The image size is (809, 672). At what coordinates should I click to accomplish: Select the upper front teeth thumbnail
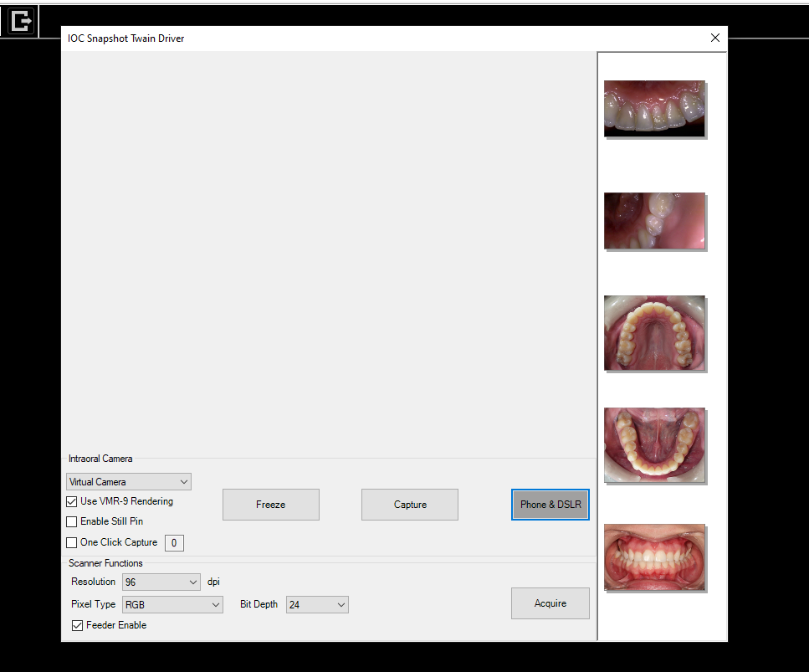(654, 109)
